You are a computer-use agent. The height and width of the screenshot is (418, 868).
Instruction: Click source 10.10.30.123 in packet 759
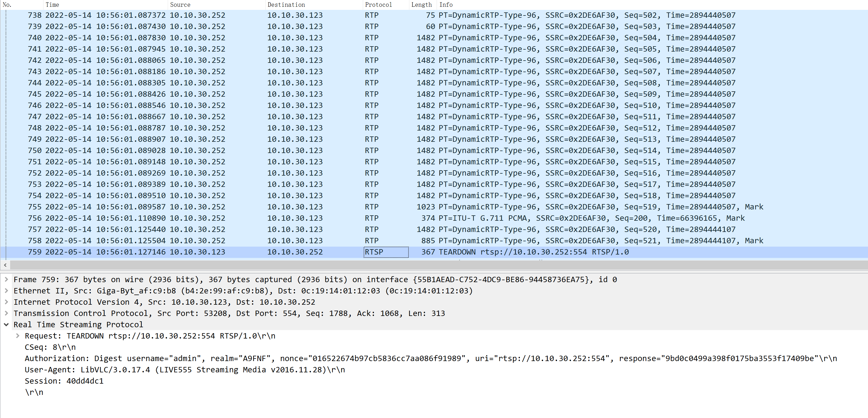[197, 252]
